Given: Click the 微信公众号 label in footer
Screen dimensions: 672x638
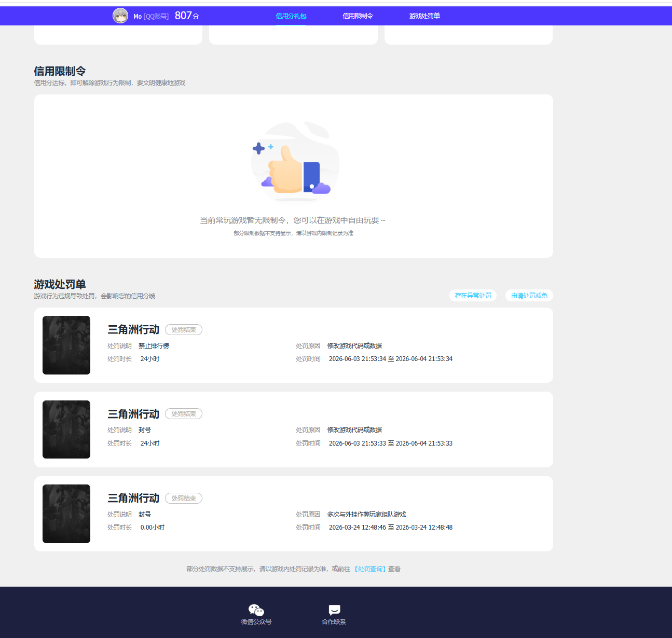Looking at the screenshot, I should coord(256,622).
